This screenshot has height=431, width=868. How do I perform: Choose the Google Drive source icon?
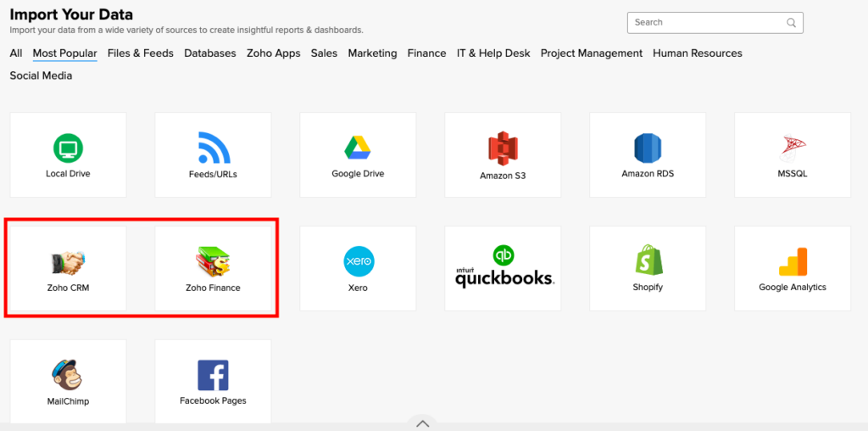point(358,148)
